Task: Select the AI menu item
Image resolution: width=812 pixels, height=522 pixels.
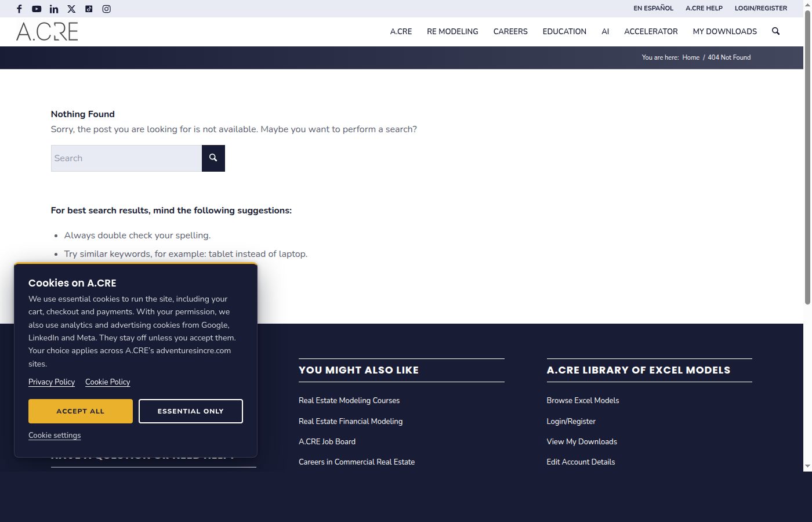Action: (x=605, y=31)
